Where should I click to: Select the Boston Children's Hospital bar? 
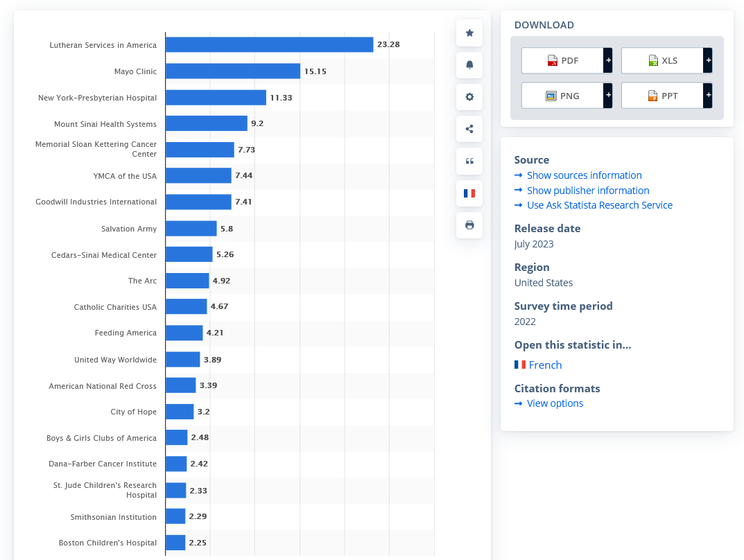click(175, 543)
